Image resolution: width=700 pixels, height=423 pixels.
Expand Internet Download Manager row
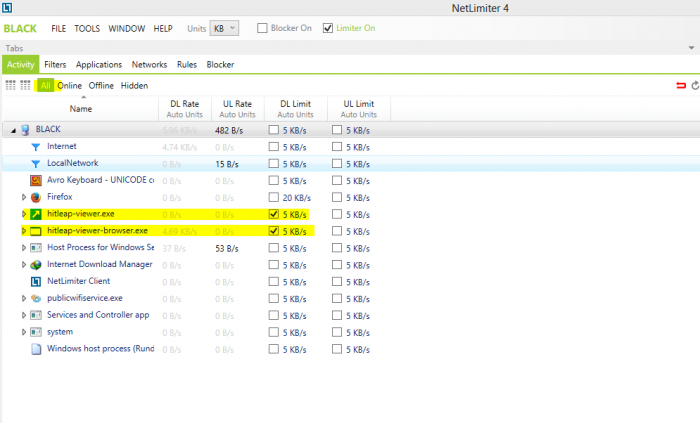coord(24,265)
